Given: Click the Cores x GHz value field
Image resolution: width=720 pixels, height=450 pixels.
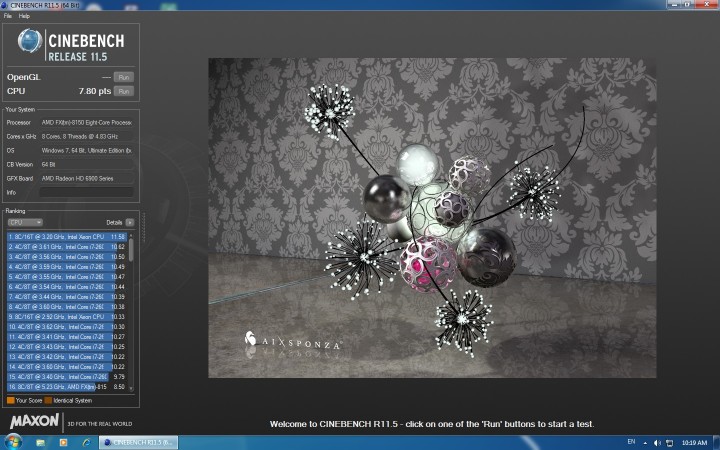Looking at the screenshot, I should click(x=87, y=136).
